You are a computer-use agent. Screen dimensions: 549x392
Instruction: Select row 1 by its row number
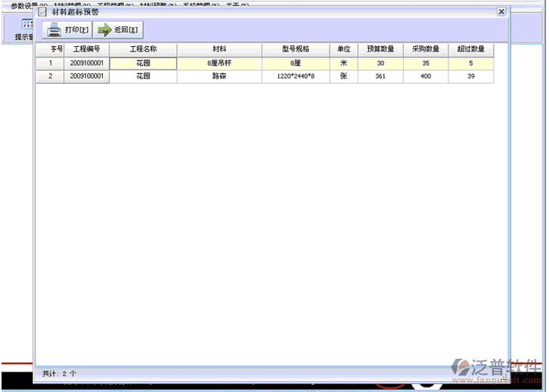(x=50, y=63)
